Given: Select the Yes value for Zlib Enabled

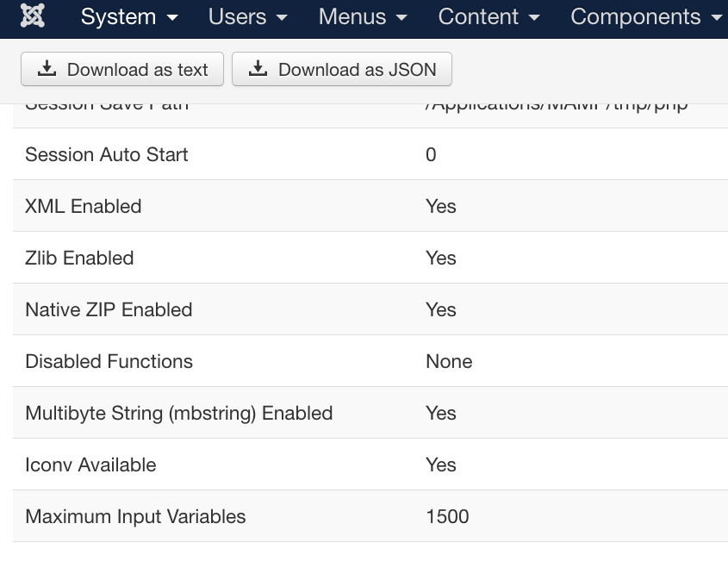Looking at the screenshot, I should [440, 258].
